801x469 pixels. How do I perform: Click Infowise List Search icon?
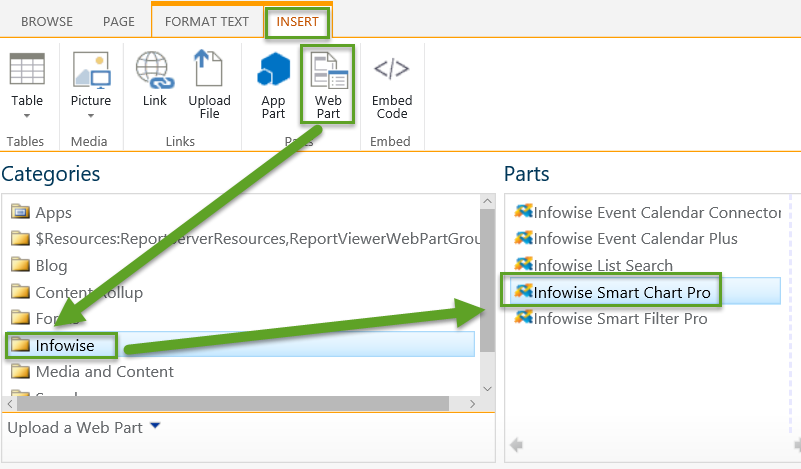point(524,264)
